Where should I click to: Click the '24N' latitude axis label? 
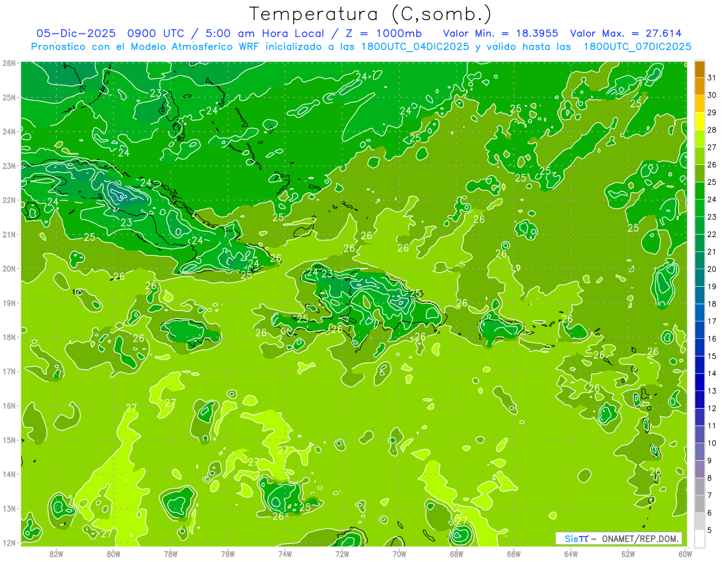pos(8,132)
